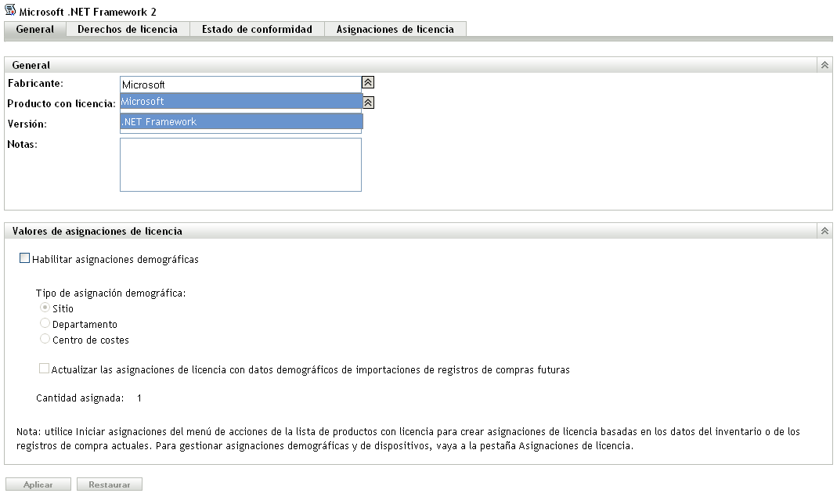Select .NET Framework from the product suggestion list
The height and width of the screenshot is (504, 837).
point(241,121)
